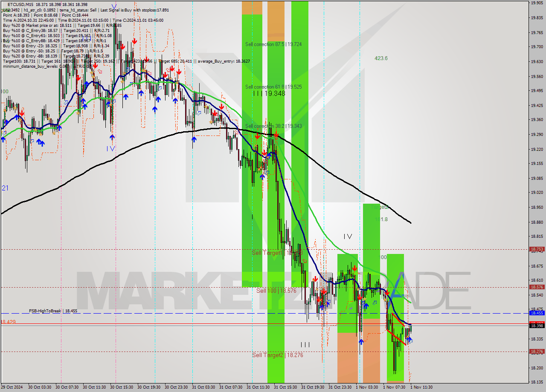Select the red 18.276 price tag

coord(536,352)
